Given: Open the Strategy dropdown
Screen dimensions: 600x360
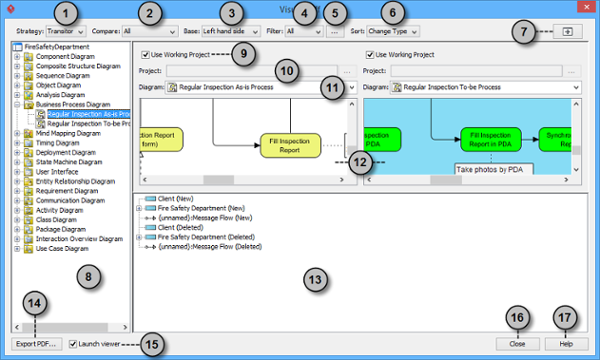Looking at the screenshot, I should (66, 31).
